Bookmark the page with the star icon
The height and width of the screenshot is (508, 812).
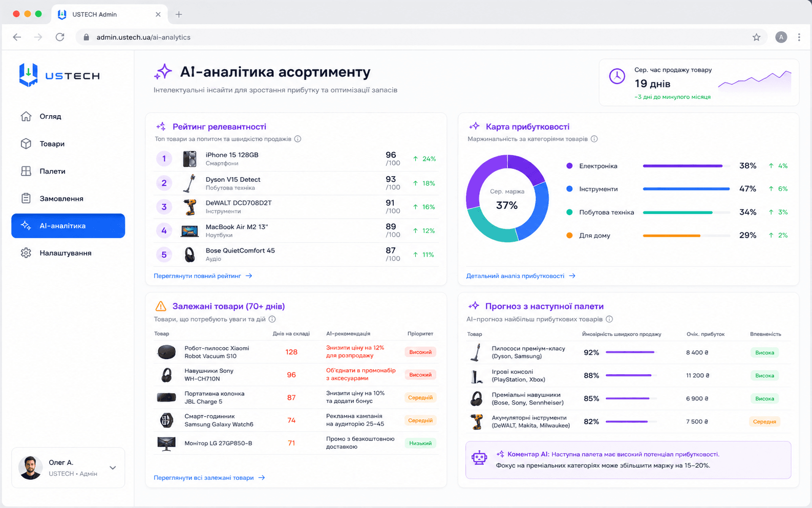[x=756, y=37]
